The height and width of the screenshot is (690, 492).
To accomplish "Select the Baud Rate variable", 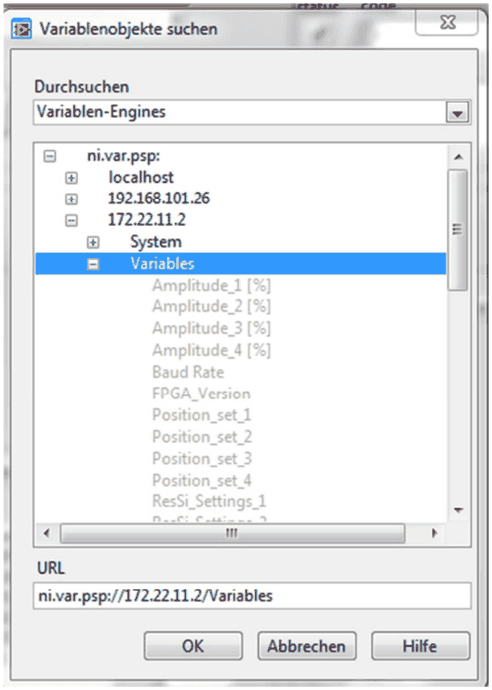I will 188,372.
